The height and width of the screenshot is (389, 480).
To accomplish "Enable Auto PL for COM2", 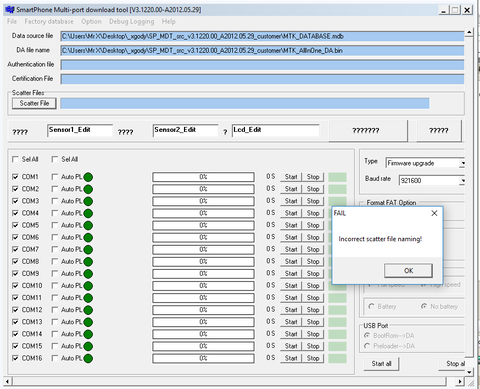I will click(x=55, y=189).
